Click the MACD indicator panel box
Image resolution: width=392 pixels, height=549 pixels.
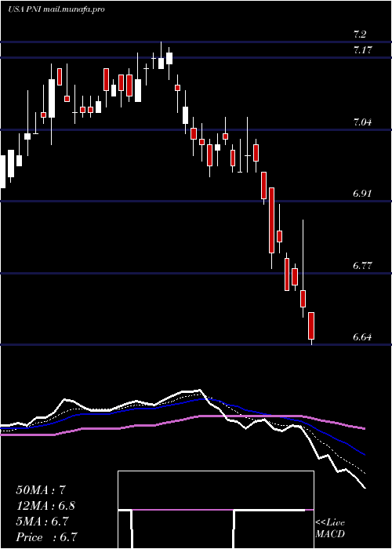click(216, 510)
